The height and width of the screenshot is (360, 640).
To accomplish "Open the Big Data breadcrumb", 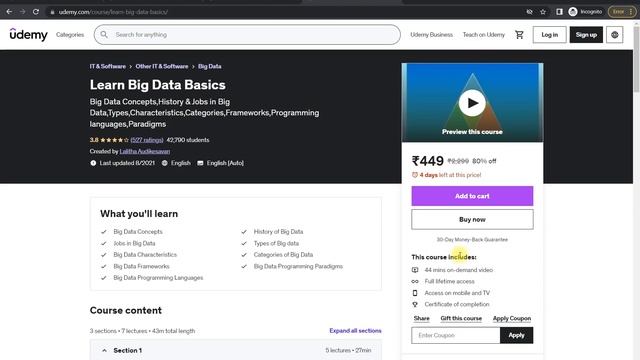I will click(210, 66).
